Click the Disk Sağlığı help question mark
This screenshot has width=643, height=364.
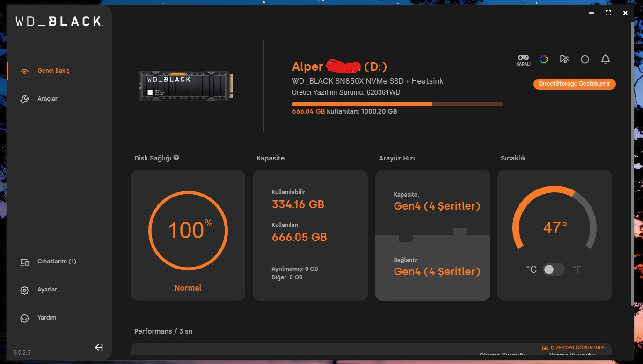click(x=176, y=158)
